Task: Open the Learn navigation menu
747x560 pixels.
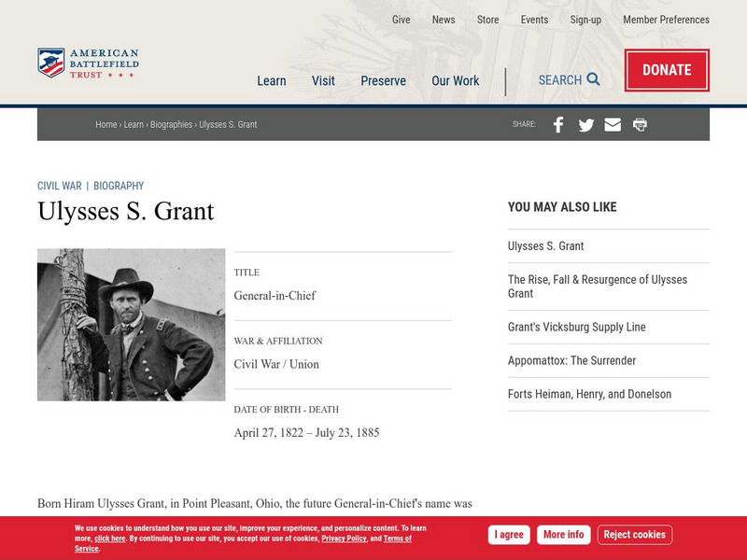Action: pos(272,81)
